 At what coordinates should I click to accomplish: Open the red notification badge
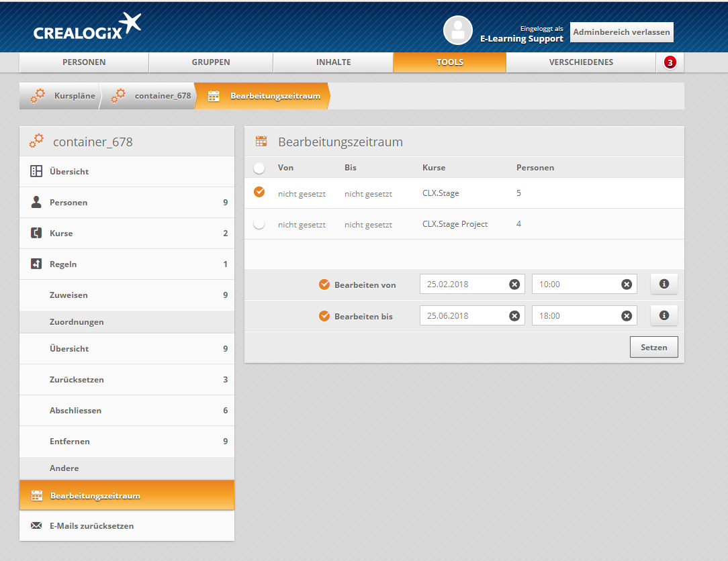tap(670, 62)
